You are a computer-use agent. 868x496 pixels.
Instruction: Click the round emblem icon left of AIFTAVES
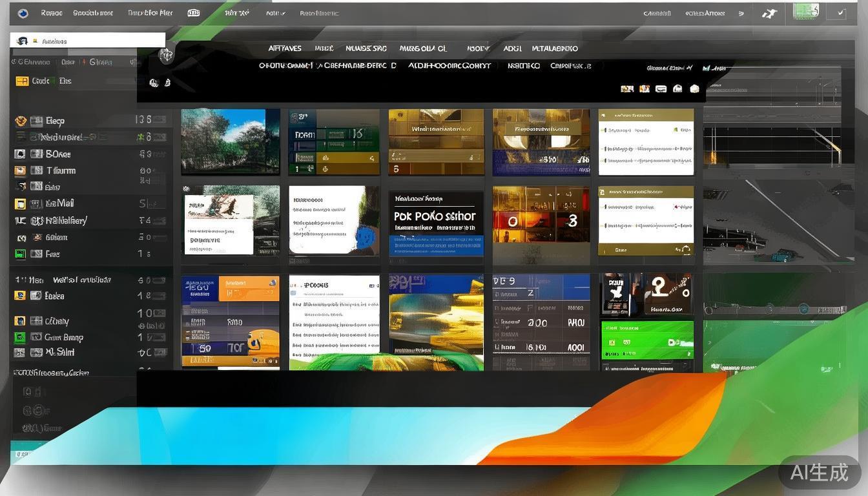166,56
